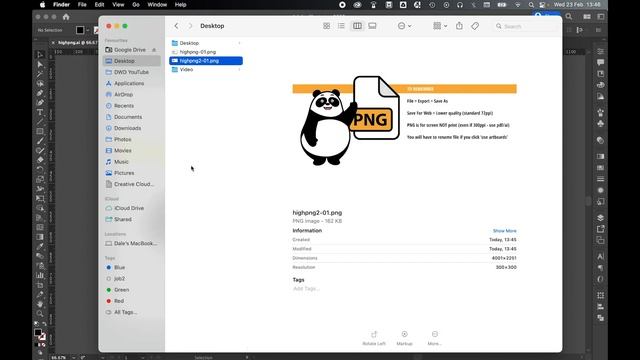Select the Selection tool in Illustrator
Screen dimensions: 640x360
pyautogui.click(x=40, y=55)
